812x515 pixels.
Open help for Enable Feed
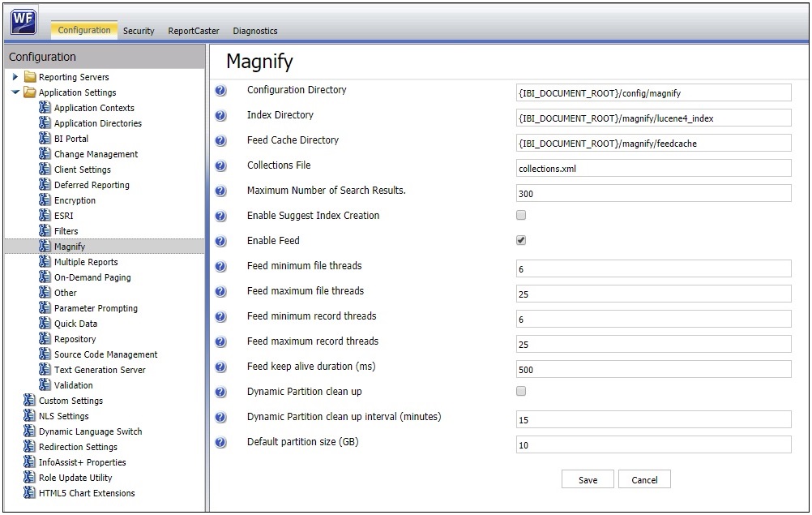[220, 242]
